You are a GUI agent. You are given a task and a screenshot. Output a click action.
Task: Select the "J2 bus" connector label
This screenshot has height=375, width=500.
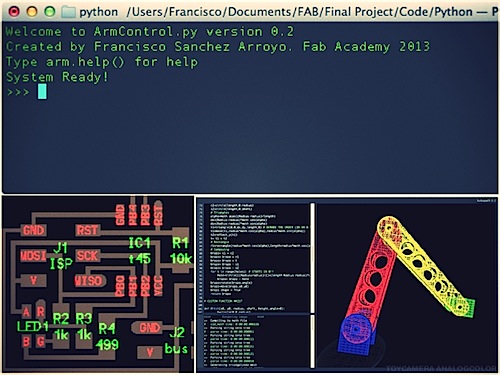(x=176, y=340)
